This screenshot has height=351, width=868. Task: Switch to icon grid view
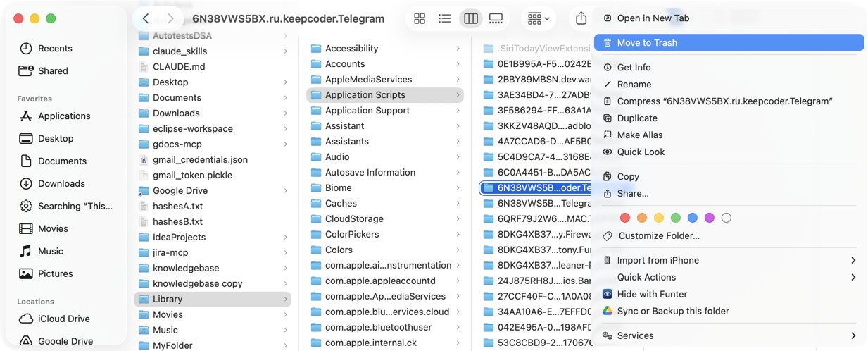pos(420,19)
